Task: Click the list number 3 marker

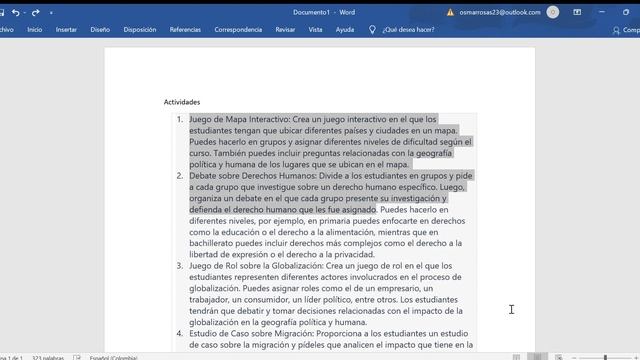Action: [x=180, y=266]
